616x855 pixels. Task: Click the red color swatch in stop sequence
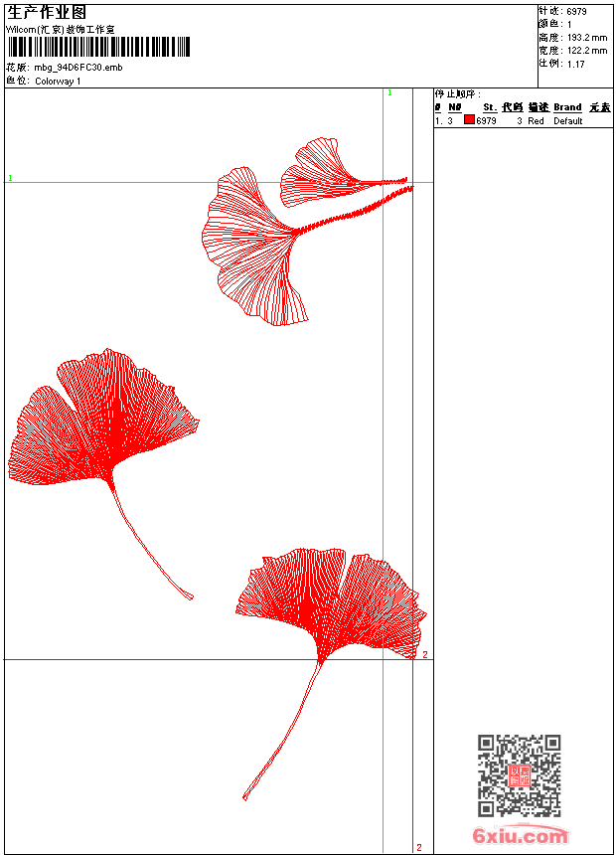point(469,120)
